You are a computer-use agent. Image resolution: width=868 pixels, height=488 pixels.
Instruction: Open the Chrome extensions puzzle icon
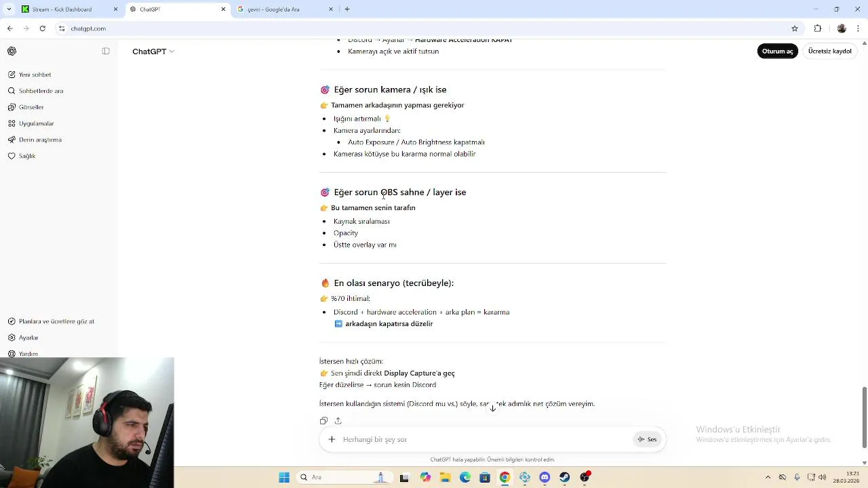pyautogui.click(x=818, y=28)
